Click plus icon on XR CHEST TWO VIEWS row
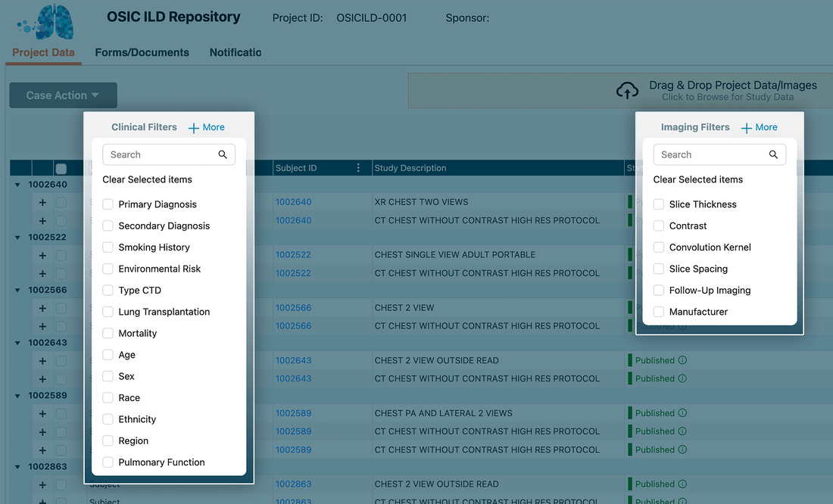 pyautogui.click(x=42, y=203)
